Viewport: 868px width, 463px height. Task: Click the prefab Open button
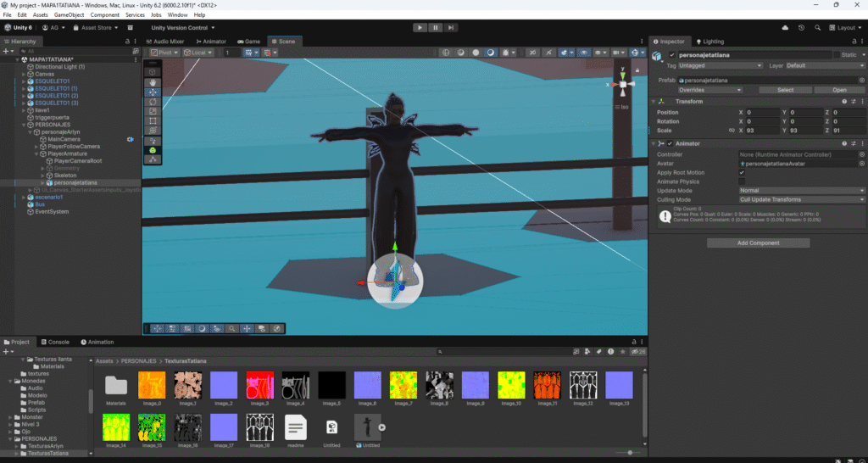838,89
